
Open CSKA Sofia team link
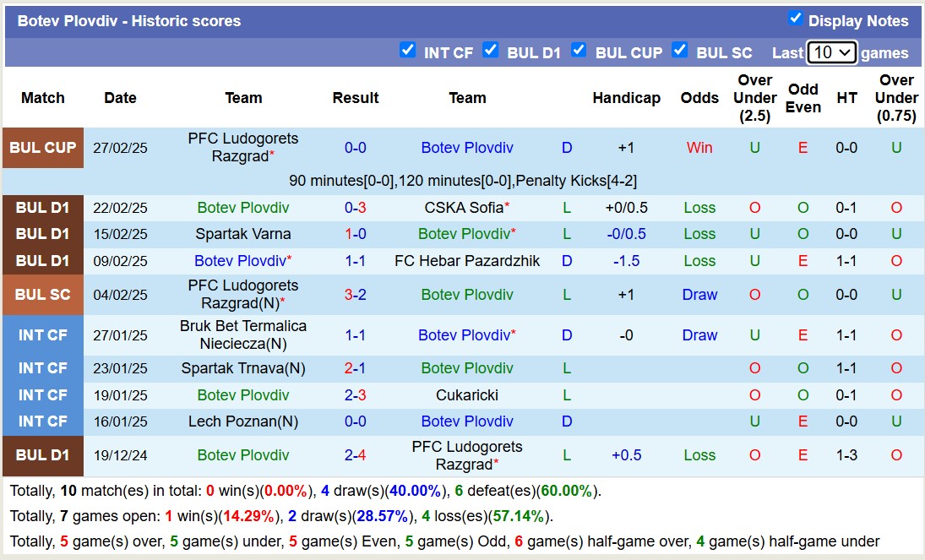click(464, 208)
